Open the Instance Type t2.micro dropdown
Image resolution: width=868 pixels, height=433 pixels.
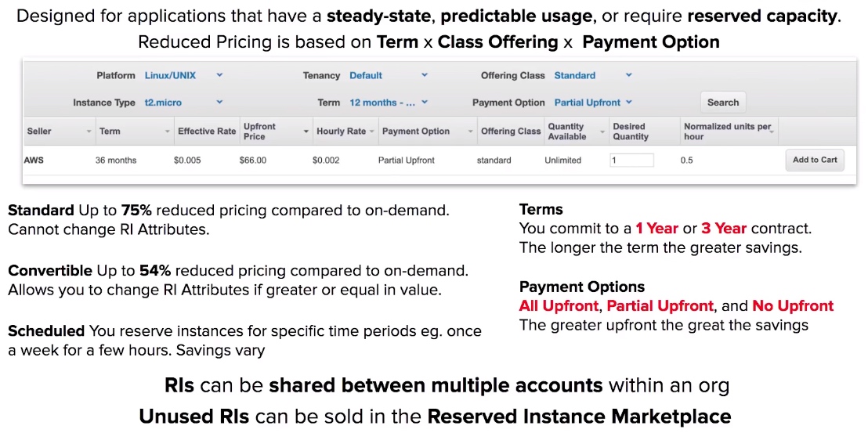pos(183,103)
